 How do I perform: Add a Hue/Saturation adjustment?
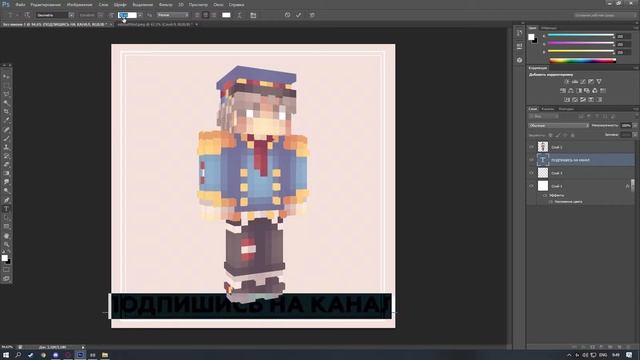pos(563,91)
